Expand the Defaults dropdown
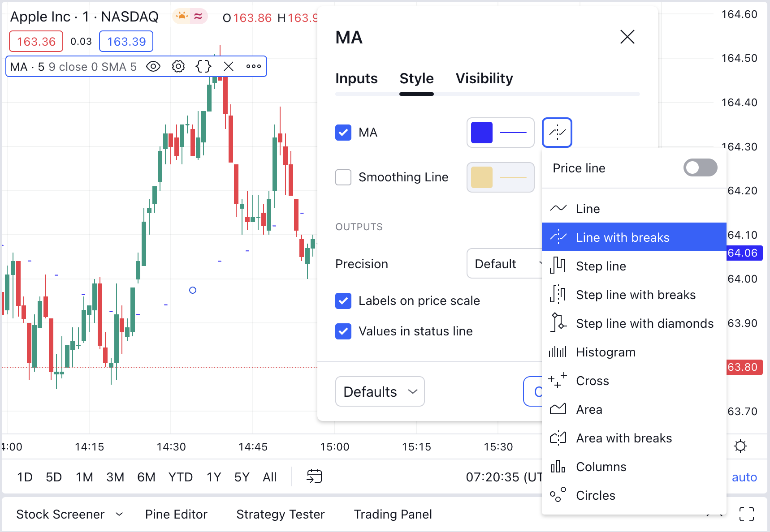770x532 pixels. (380, 392)
